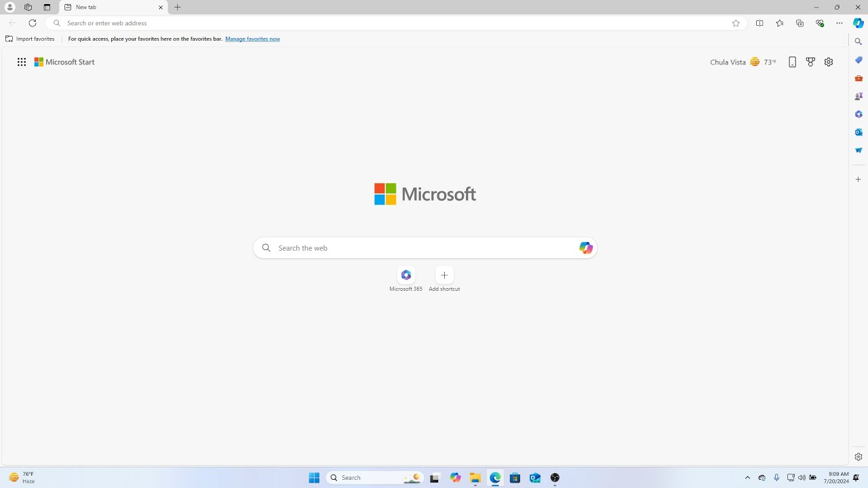Open the Favorites list
The height and width of the screenshot is (488, 868).
tap(780, 23)
